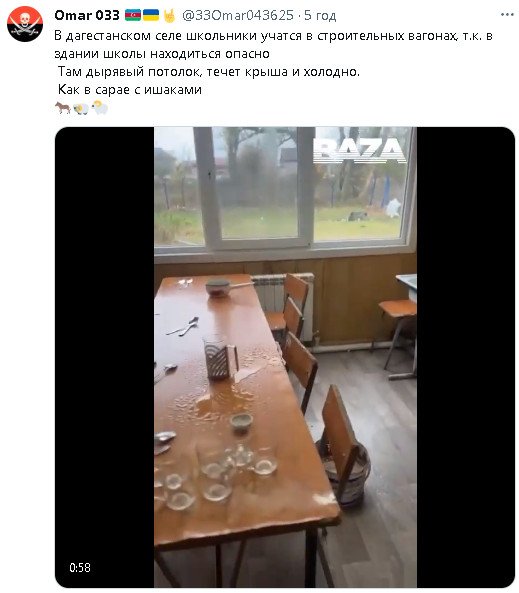519x593 pixels.
Task: Click the rock-hand gesture emoji after the flags
Action: point(169,16)
